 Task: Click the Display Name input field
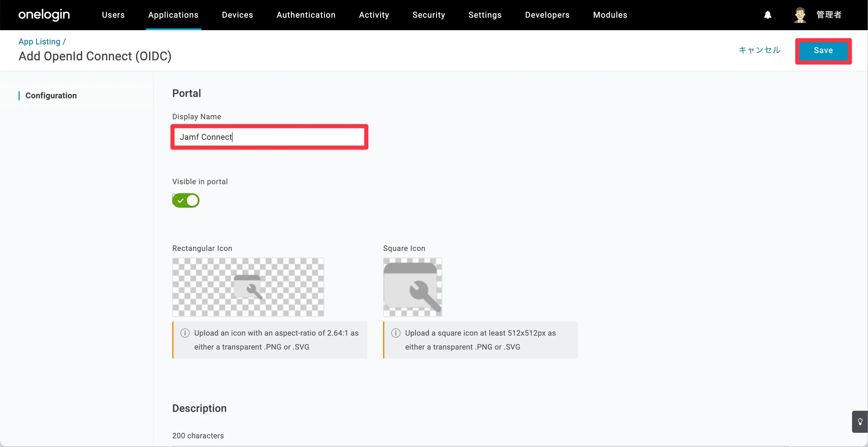(269, 137)
